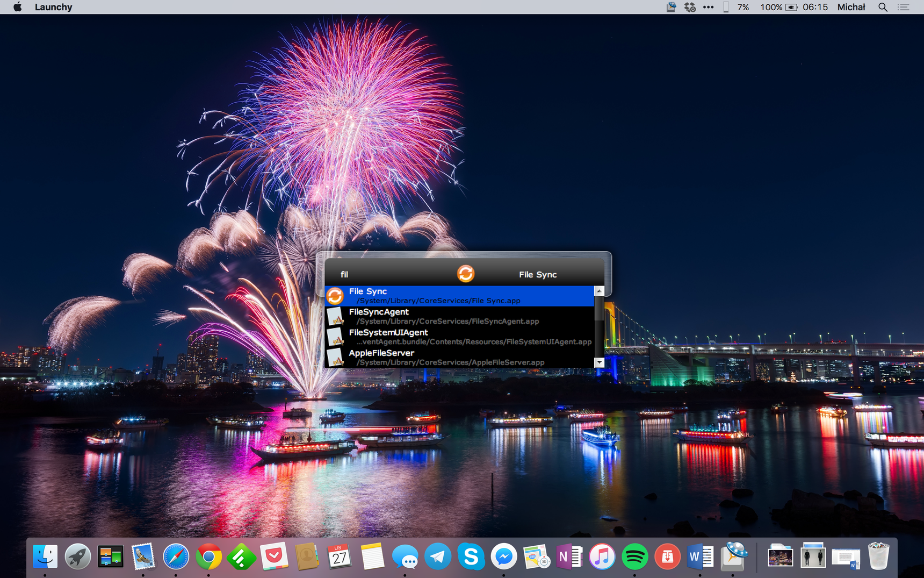Click the three-dots menu bar extra

(709, 7)
